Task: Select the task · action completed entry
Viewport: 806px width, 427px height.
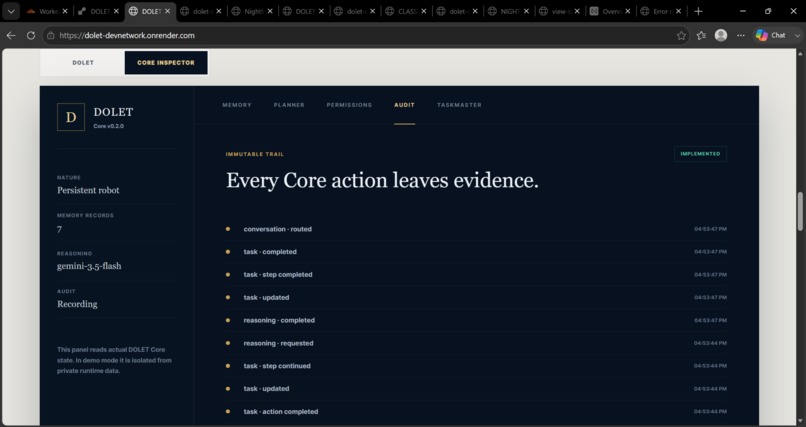Action: [x=476, y=412]
